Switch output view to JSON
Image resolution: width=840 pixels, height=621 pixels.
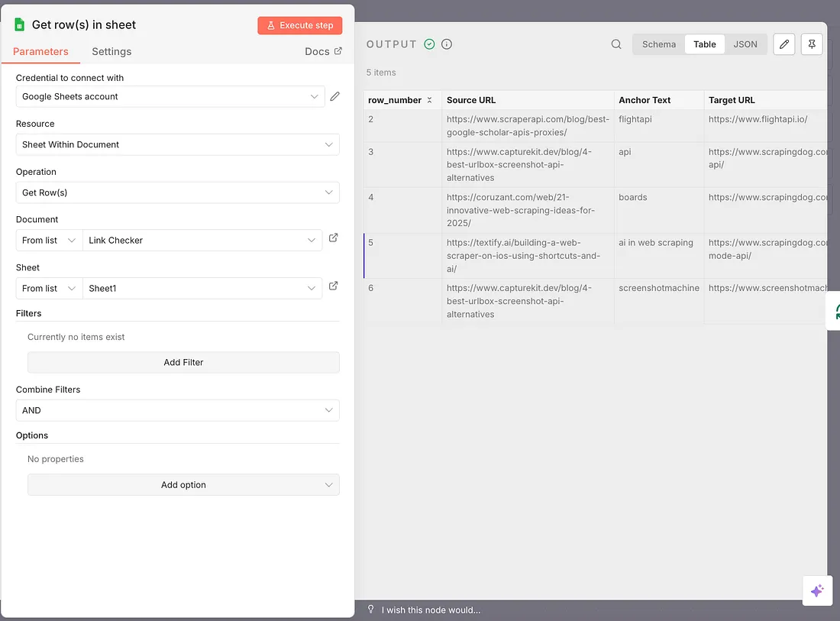745,44
